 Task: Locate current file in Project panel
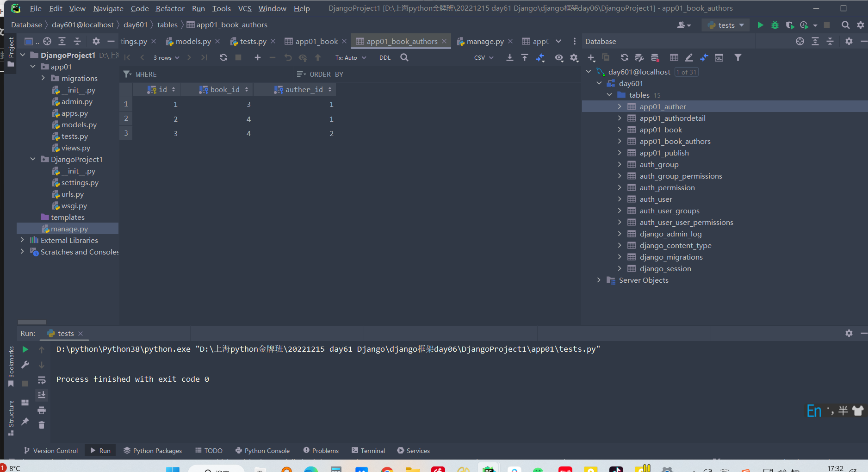47,41
